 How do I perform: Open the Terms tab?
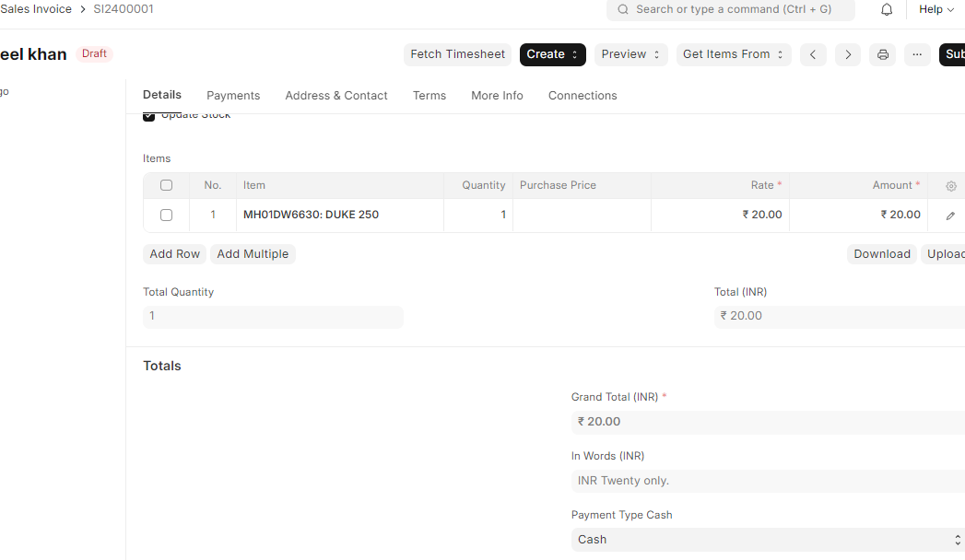coord(429,95)
